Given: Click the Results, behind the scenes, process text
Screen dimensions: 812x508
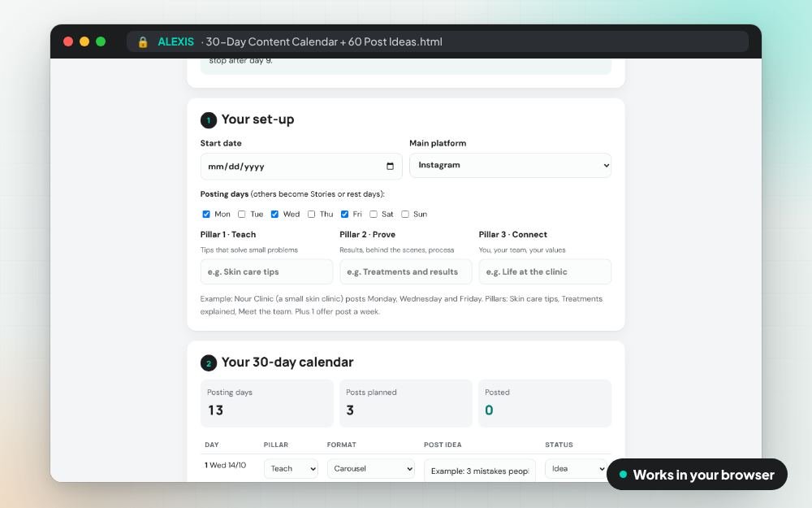Looking at the screenshot, I should [397, 250].
